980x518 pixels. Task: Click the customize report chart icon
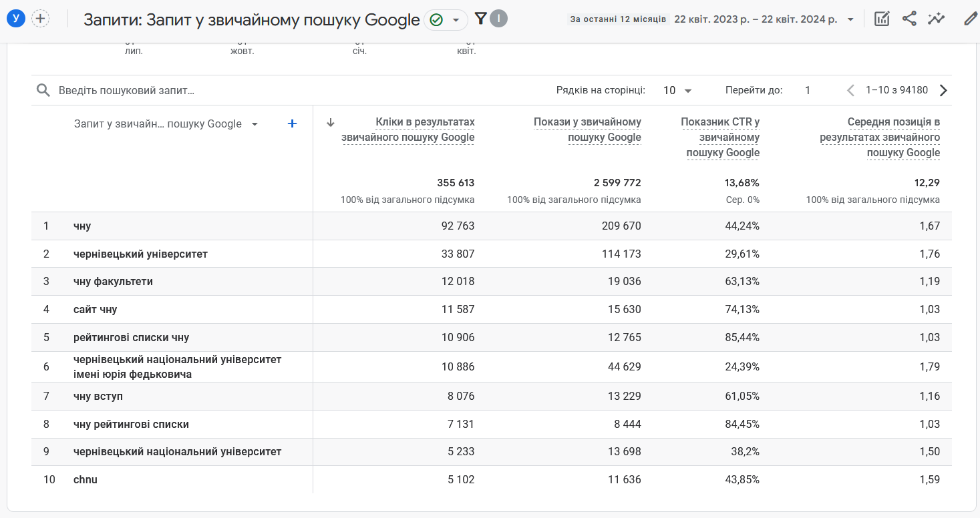882,19
